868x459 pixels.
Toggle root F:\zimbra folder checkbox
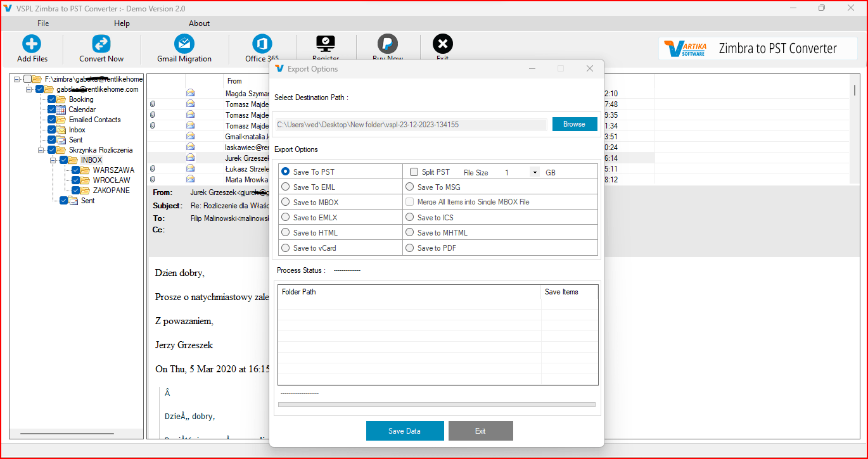click(x=28, y=79)
